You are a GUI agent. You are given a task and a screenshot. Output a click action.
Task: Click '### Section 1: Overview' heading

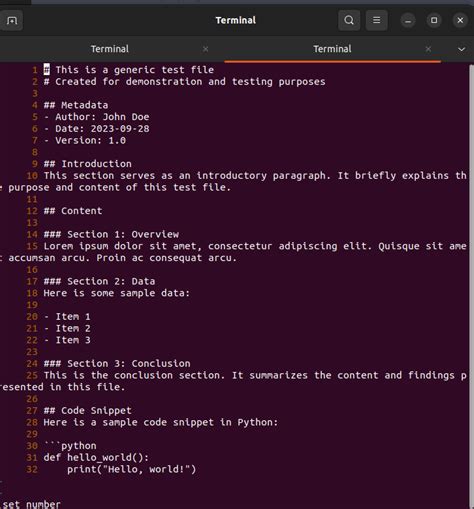(111, 234)
